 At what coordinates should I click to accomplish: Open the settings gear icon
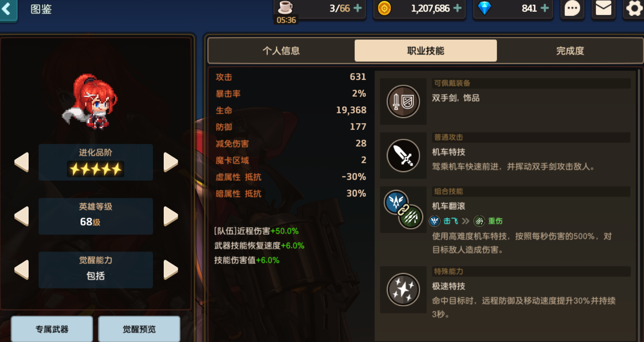pos(634,8)
